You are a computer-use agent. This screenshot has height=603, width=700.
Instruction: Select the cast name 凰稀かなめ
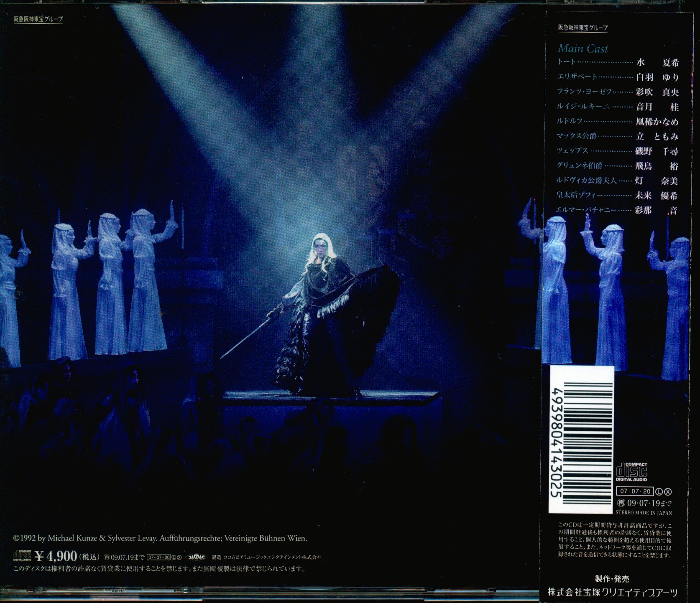[657, 122]
